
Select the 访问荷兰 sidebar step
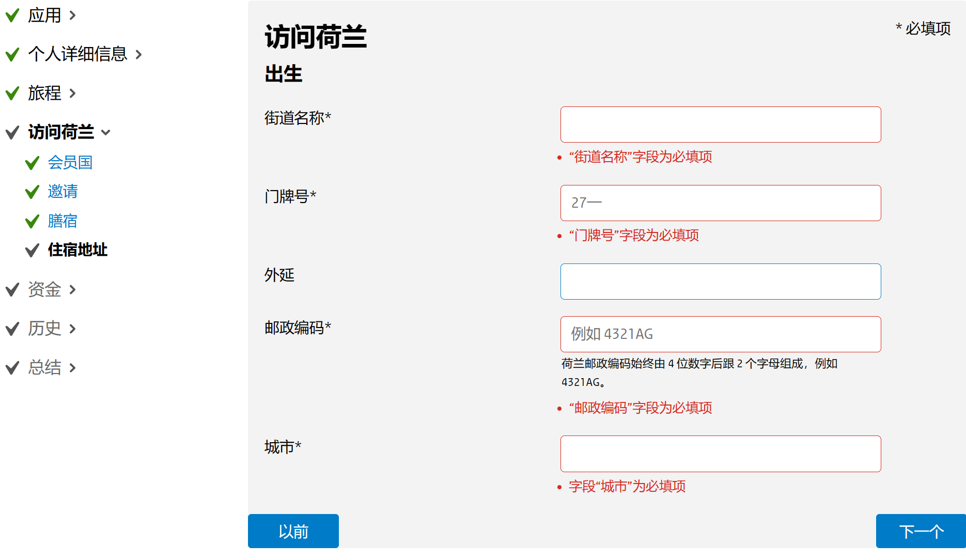coord(61,132)
